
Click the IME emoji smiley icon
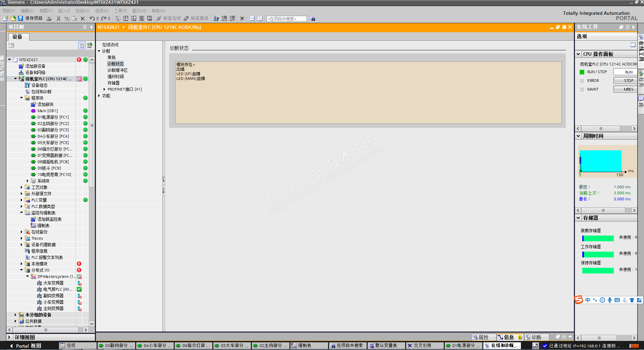602,300
